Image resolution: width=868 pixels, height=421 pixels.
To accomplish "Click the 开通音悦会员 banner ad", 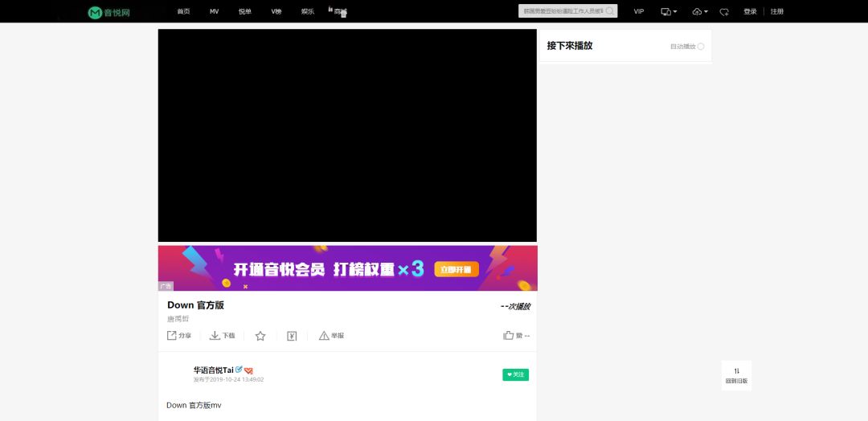I will coord(348,268).
